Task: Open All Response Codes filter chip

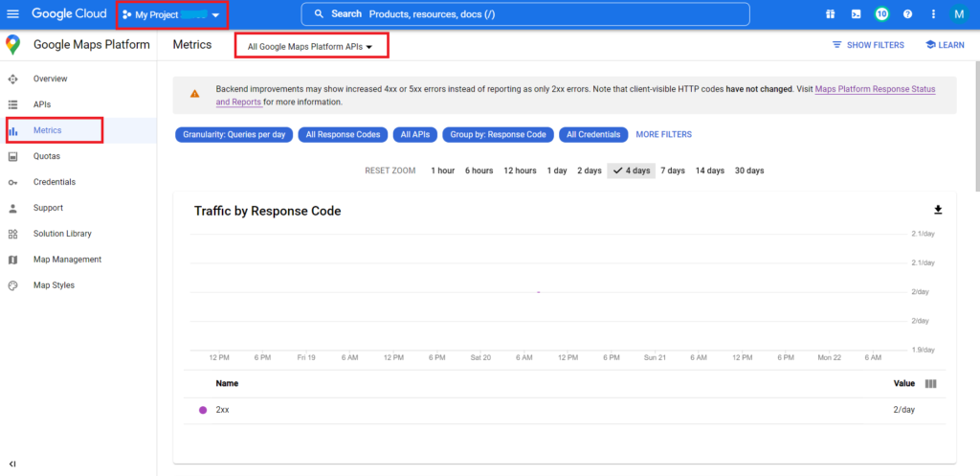Action: 344,134
